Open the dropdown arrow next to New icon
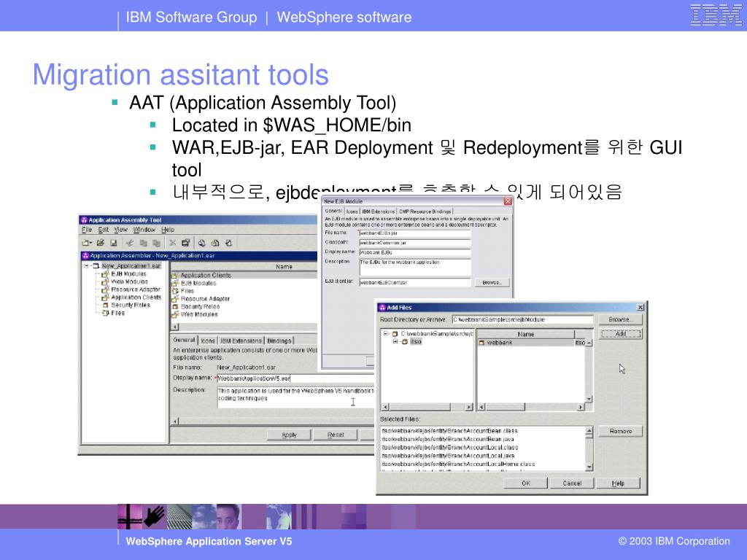This screenshot has height=560, width=747. point(91,243)
